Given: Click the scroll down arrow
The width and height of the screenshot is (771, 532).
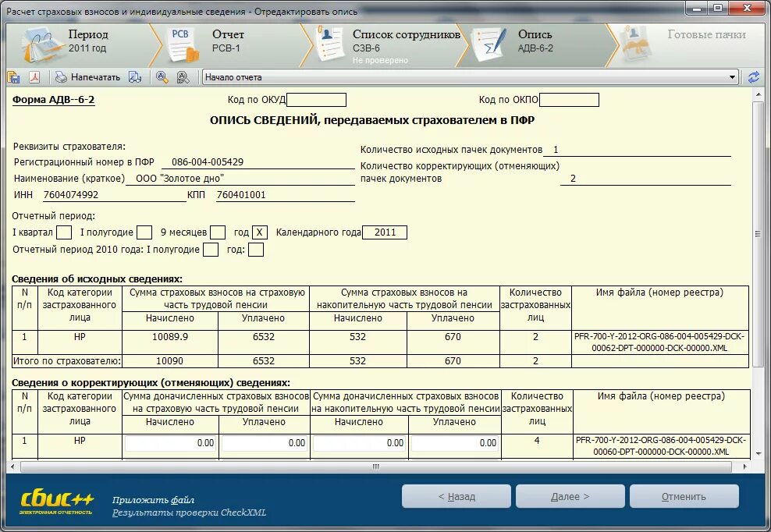Looking at the screenshot, I should point(758,452).
